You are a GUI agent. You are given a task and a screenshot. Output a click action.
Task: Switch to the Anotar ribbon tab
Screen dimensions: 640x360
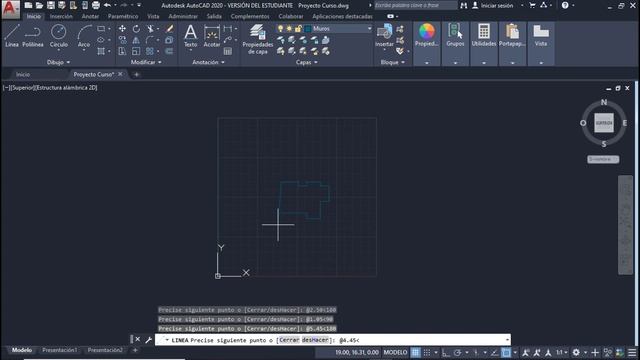(x=90, y=16)
